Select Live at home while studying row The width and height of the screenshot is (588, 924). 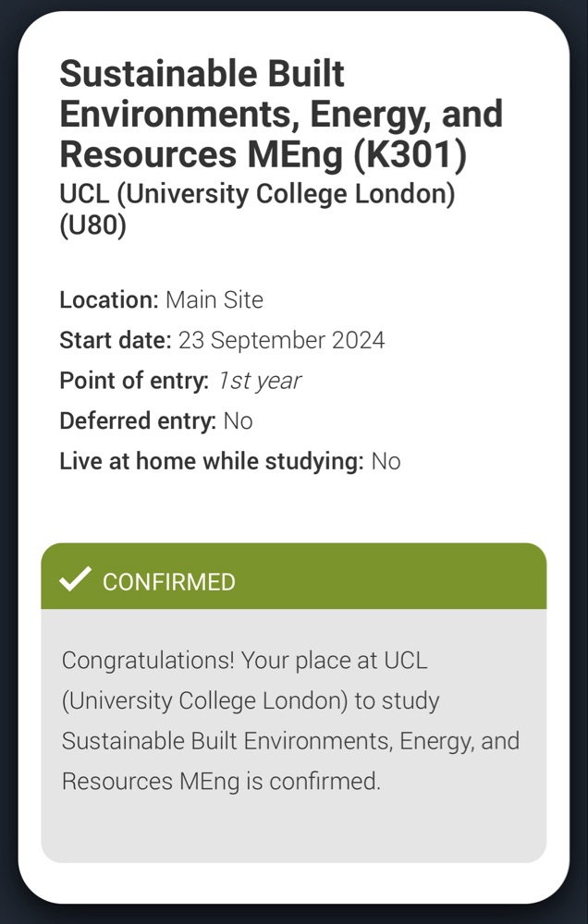[x=230, y=461]
